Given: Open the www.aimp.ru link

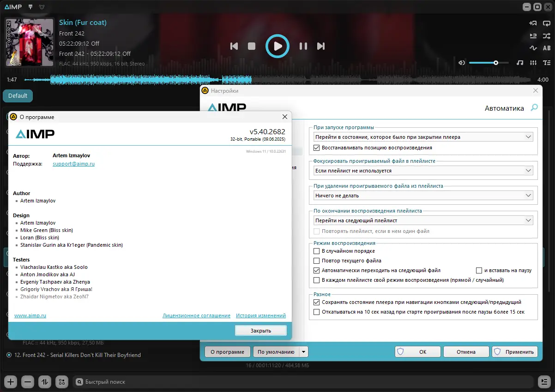Looking at the screenshot, I should coord(30,315).
